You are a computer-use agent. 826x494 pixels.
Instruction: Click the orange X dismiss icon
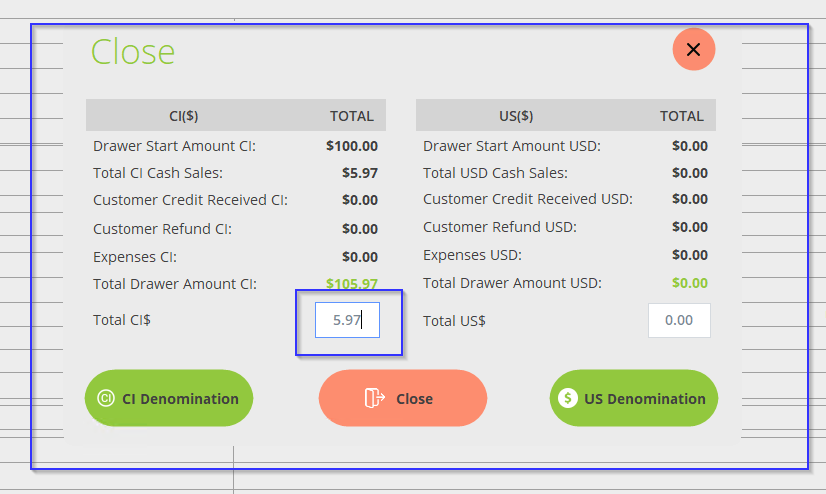click(x=693, y=50)
